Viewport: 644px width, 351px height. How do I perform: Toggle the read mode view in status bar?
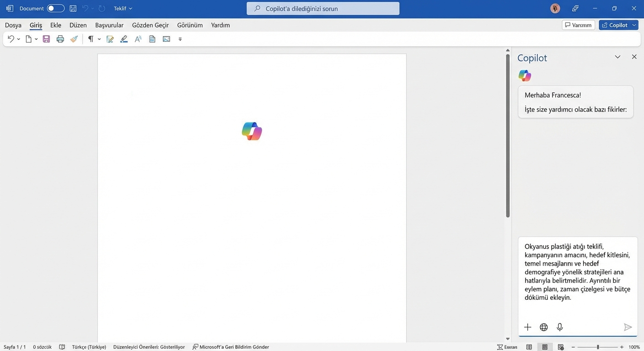click(529, 347)
